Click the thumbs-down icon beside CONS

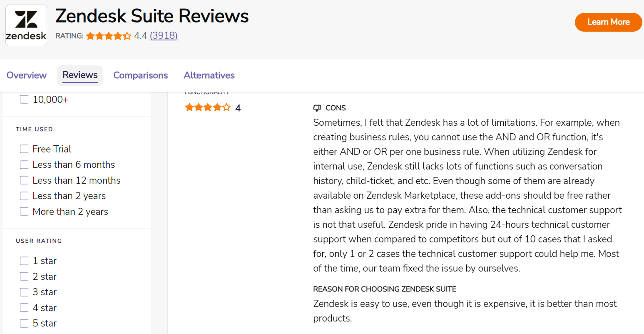point(317,108)
